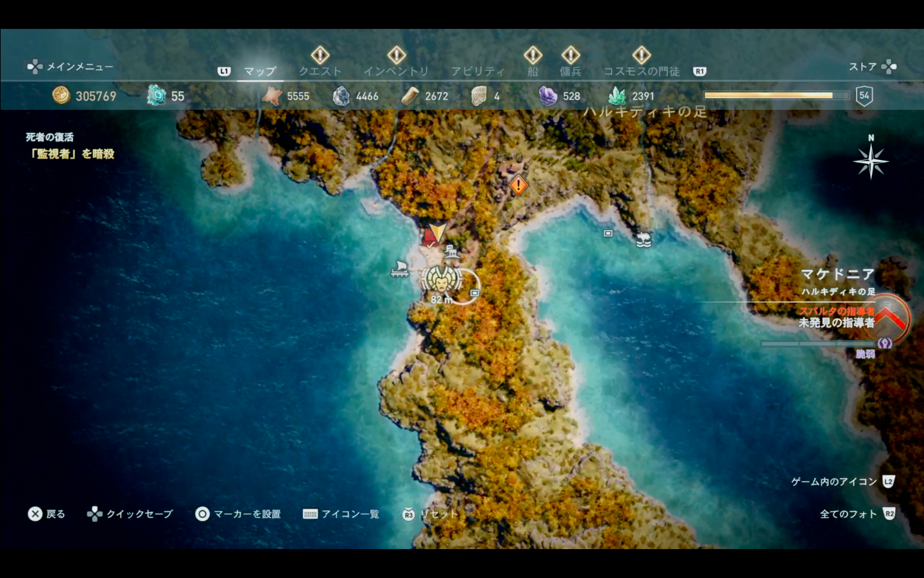
Task: Click the 305769 drachmae amount
Action: tap(96, 96)
